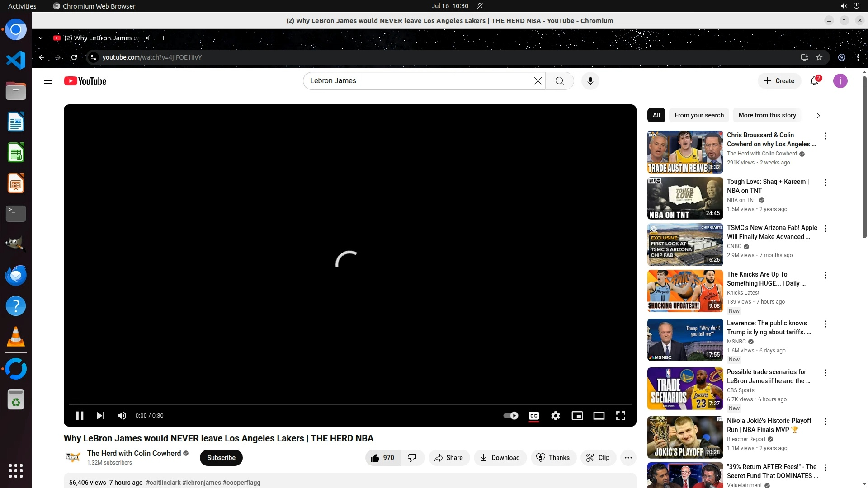Screen dimensions: 868x488
Task: Mute the video volume
Action: click(122, 416)
